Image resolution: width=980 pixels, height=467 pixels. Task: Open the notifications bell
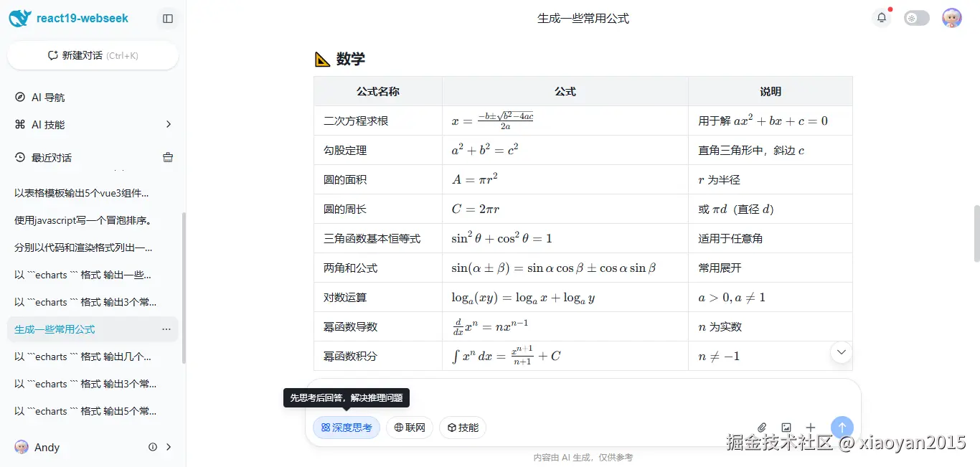pos(881,18)
